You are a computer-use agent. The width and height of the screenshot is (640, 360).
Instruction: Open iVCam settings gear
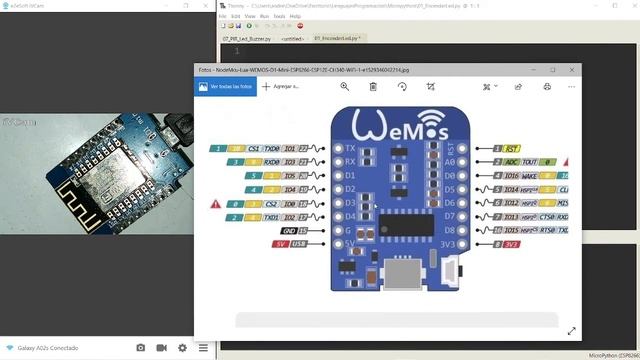point(182,348)
